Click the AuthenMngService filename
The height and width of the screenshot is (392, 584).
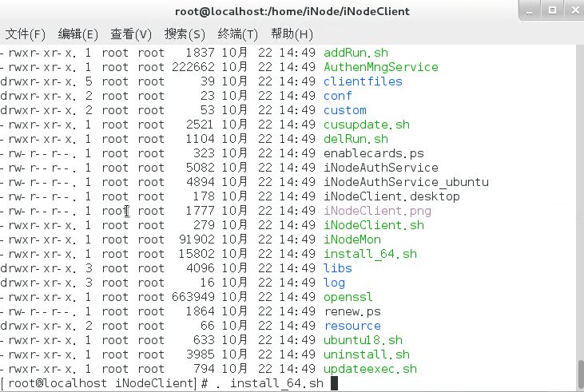point(380,67)
